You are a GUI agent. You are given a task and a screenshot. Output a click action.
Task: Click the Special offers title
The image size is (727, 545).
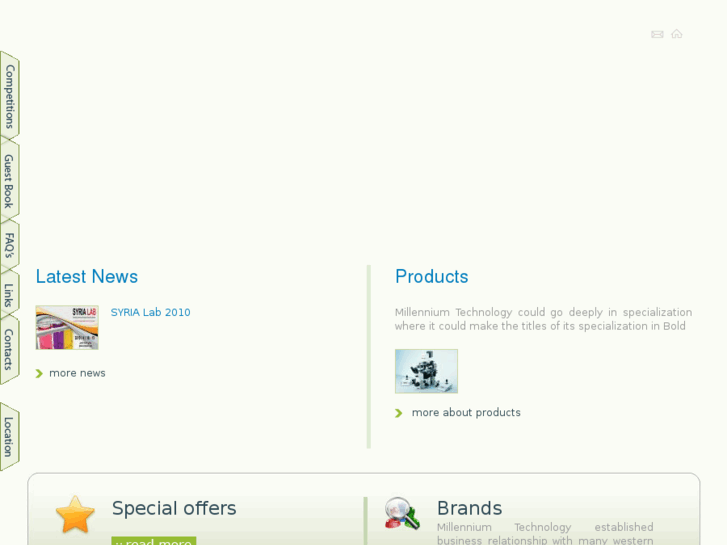[x=174, y=508]
